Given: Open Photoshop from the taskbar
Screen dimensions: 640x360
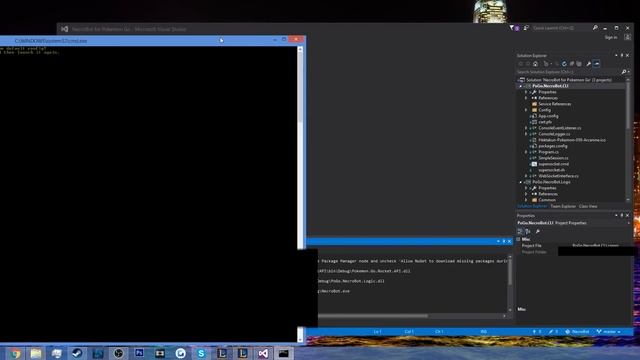Looking at the screenshot, I should click(x=139, y=353).
